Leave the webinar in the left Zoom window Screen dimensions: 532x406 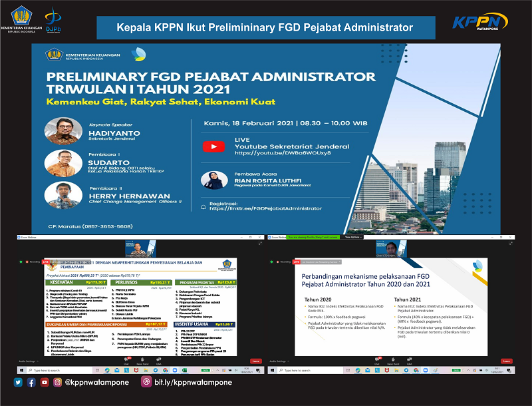(x=256, y=361)
